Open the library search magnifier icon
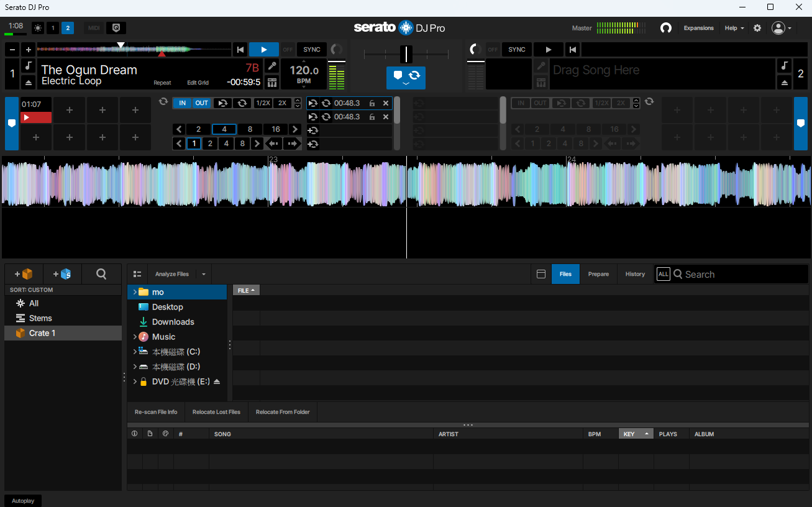The image size is (812, 507). coord(101,274)
